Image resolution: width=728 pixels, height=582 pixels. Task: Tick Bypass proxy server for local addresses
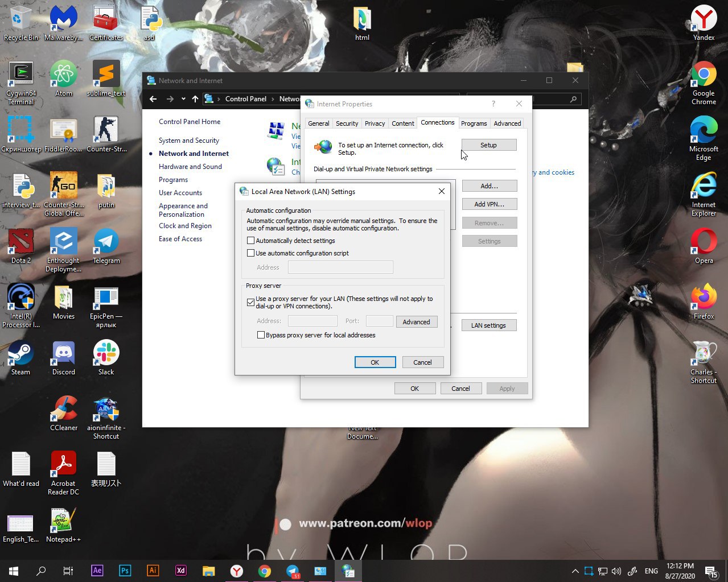tap(261, 335)
